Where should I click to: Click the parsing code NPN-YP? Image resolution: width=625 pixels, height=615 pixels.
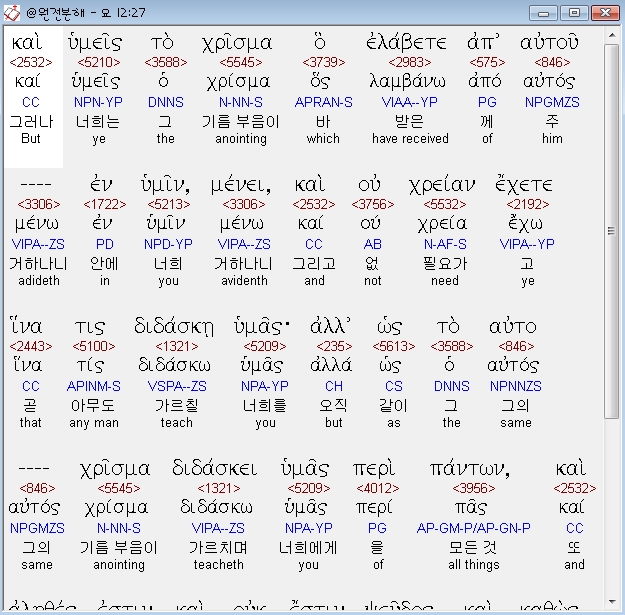pyautogui.click(x=98, y=102)
